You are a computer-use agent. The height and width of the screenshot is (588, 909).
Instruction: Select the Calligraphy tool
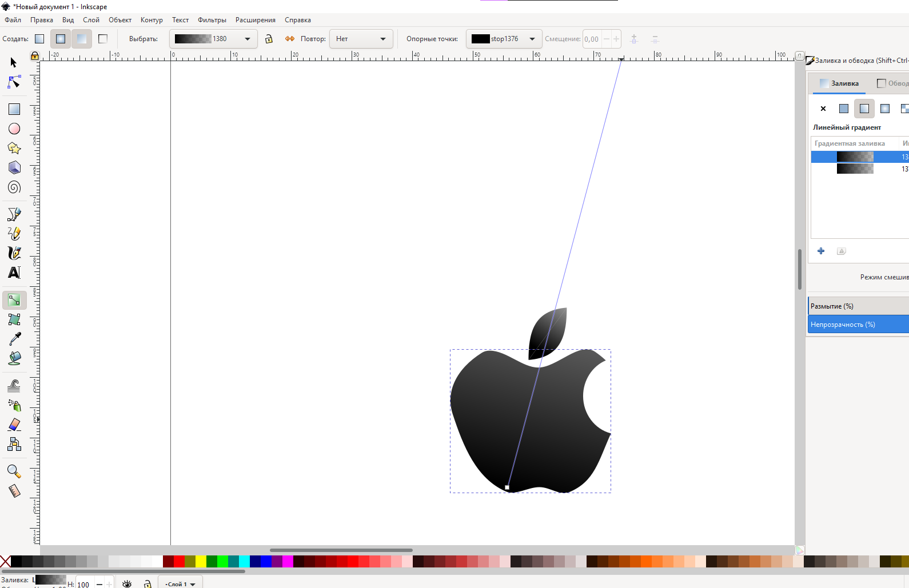pos(14,253)
